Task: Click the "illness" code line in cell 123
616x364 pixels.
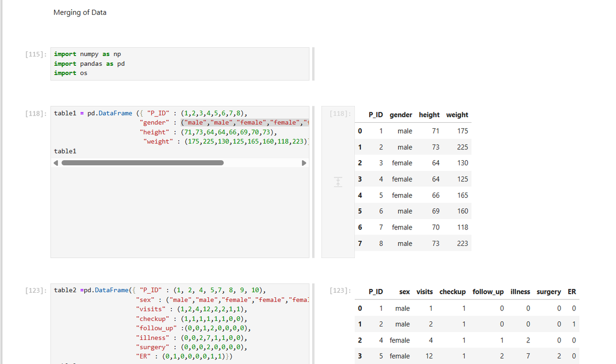Action: tap(192, 338)
